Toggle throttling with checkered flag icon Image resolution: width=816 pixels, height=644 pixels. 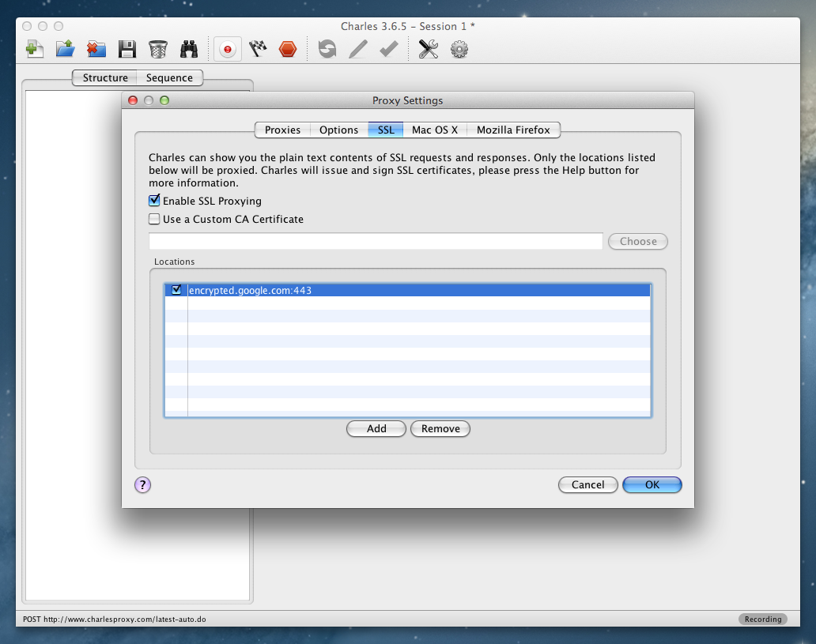[x=258, y=50]
